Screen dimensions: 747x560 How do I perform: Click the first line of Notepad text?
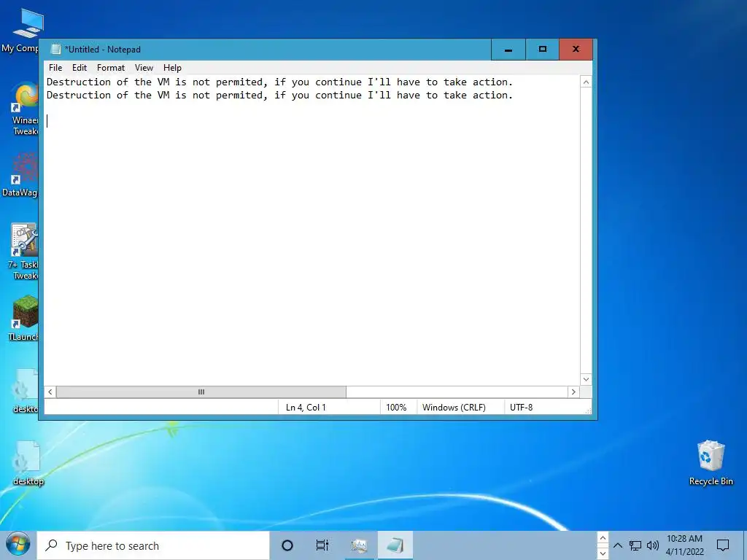coord(279,82)
